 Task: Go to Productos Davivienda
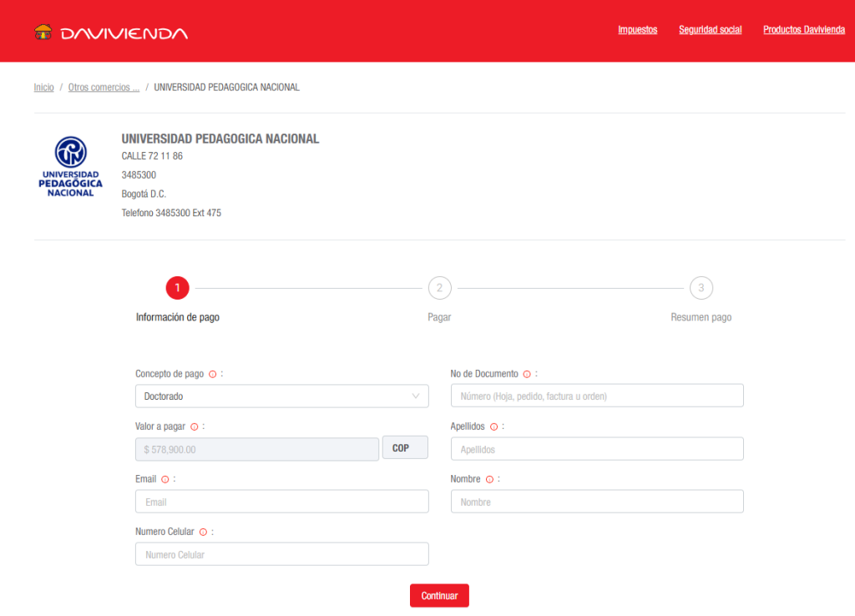803,30
